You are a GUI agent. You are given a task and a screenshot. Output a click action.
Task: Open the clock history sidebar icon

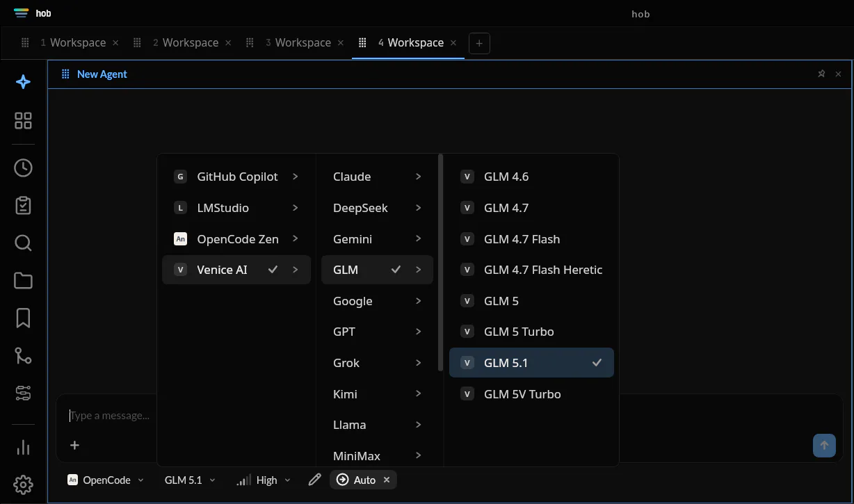(23, 168)
